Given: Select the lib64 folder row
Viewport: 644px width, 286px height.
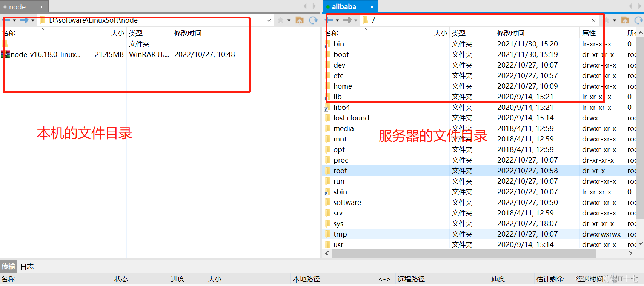Looking at the screenshot, I should coord(479,107).
